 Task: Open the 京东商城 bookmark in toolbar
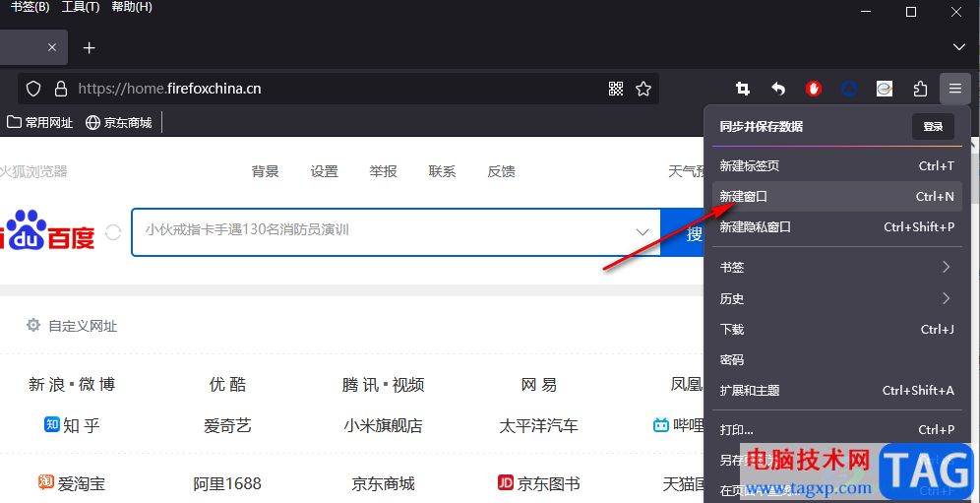[x=119, y=123]
